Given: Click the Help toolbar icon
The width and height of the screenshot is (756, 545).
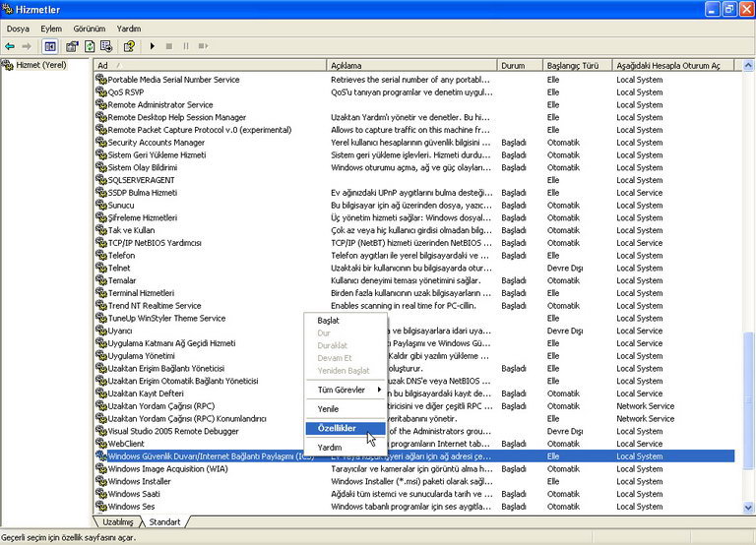Looking at the screenshot, I should click(129, 46).
